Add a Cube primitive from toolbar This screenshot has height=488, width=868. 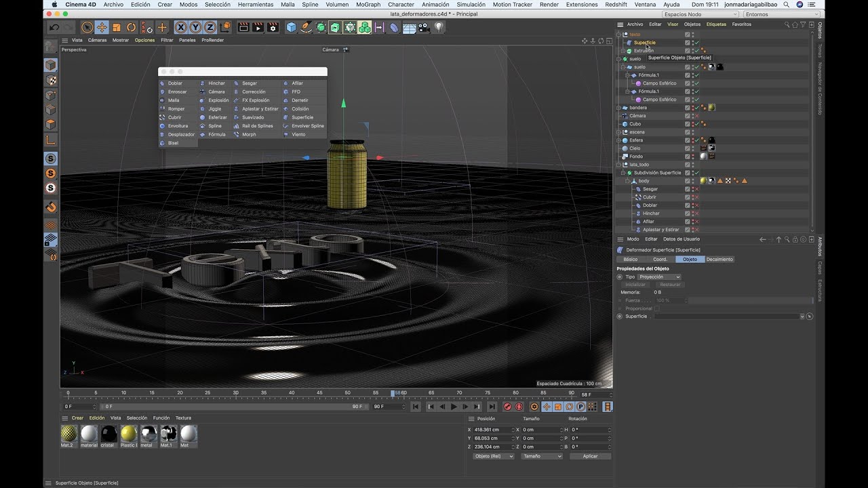(x=291, y=28)
